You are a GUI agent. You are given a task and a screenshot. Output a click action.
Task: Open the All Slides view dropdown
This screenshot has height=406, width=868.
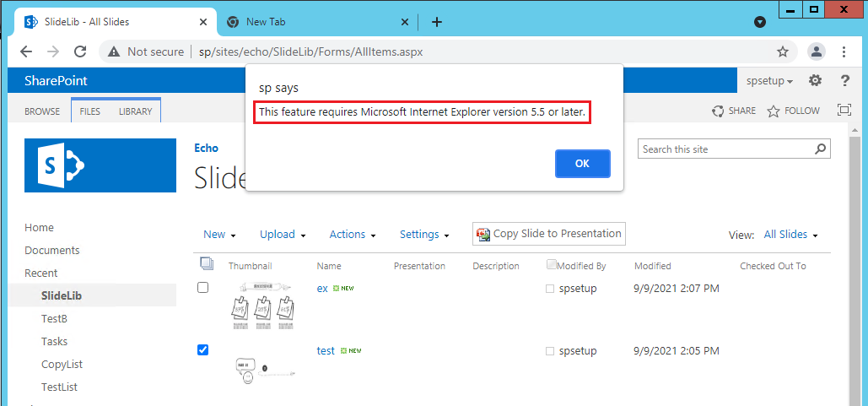790,235
